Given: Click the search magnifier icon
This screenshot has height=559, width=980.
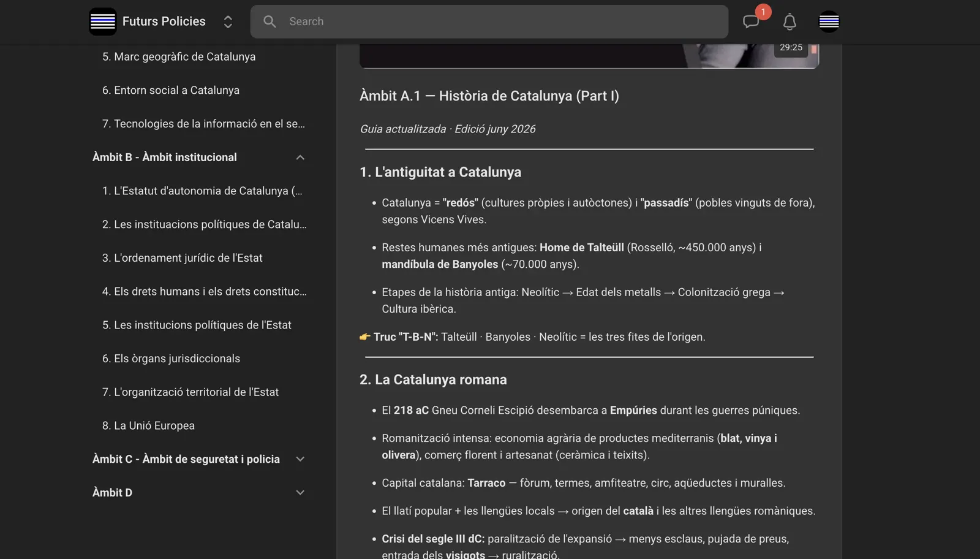Looking at the screenshot, I should pos(269,21).
